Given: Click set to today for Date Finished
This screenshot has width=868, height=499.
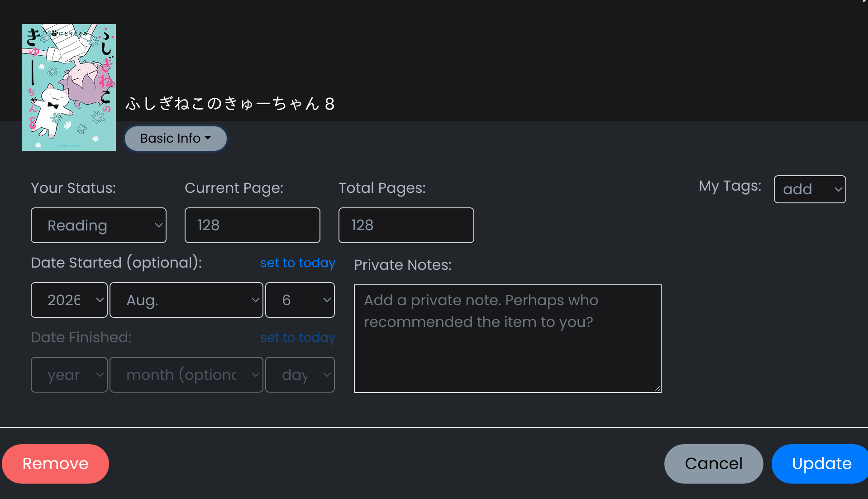Looking at the screenshot, I should [298, 338].
